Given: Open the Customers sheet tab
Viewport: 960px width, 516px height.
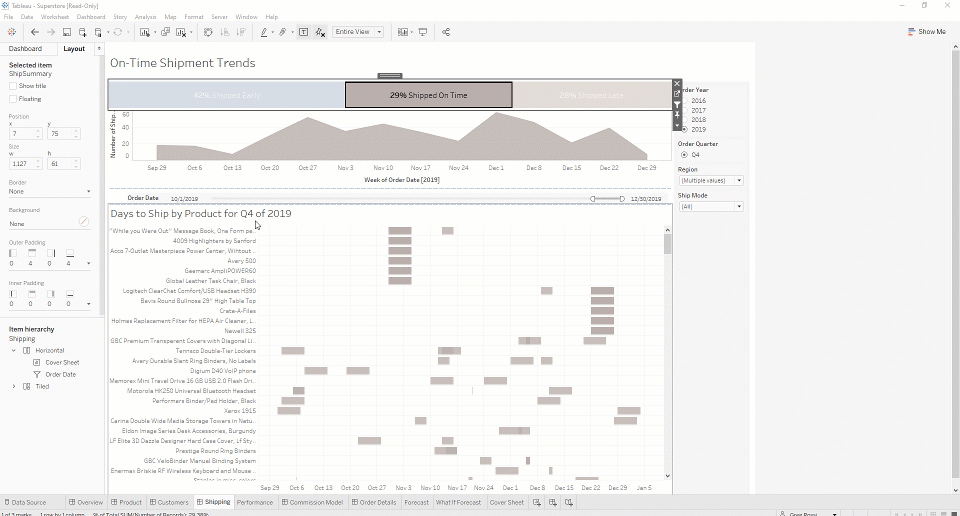Looking at the screenshot, I should 169,503.
